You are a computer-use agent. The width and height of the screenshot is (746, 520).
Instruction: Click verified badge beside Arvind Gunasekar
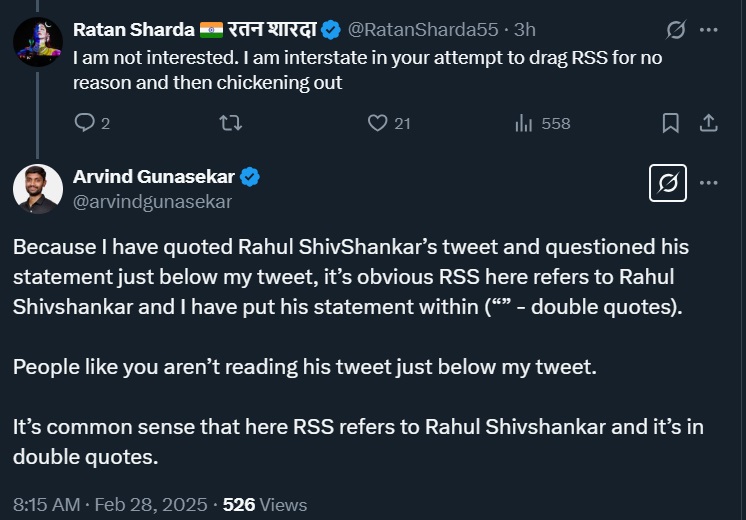[250, 177]
